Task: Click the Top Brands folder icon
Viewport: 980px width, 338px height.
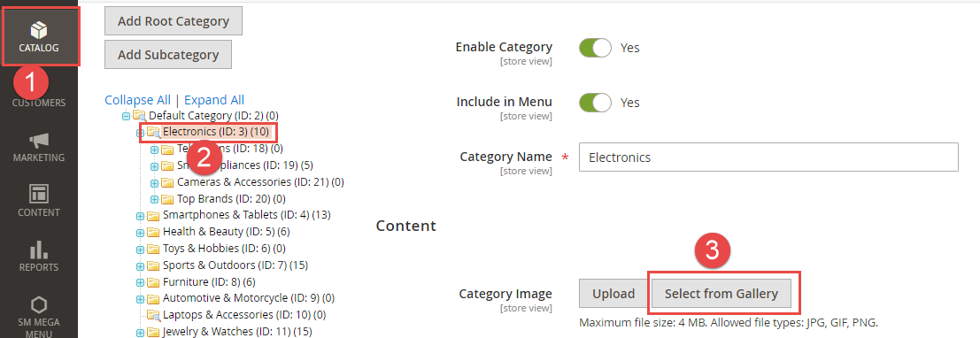Action: click(x=167, y=199)
